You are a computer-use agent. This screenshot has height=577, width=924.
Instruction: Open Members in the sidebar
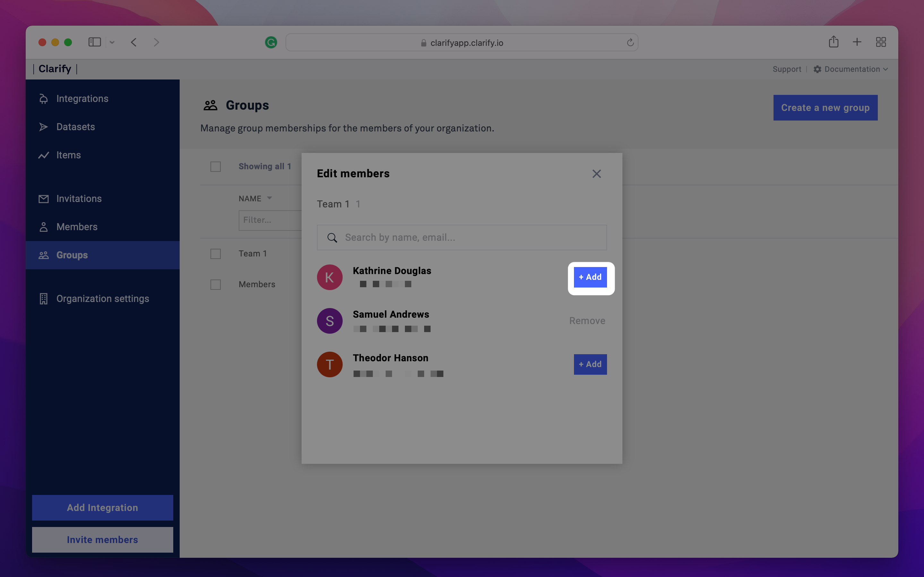pyautogui.click(x=77, y=227)
